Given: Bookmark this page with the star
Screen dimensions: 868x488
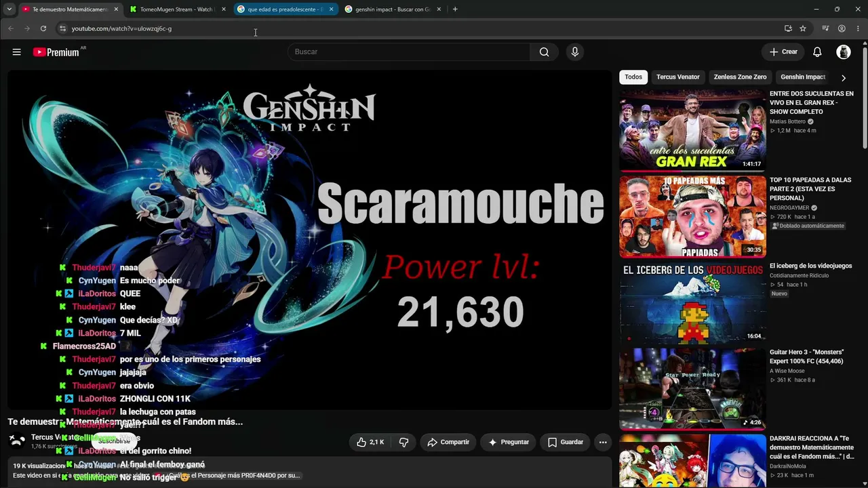Looking at the screenshot, I should 803,28.
